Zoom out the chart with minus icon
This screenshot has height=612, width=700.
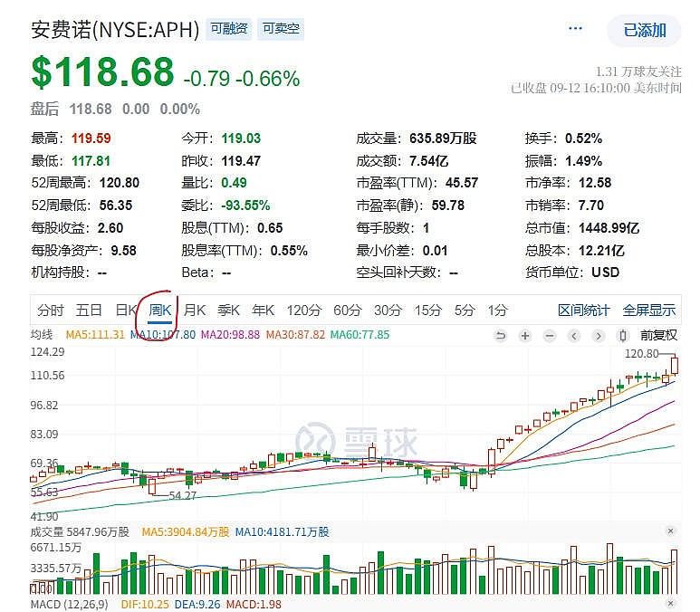click(550, 335)
